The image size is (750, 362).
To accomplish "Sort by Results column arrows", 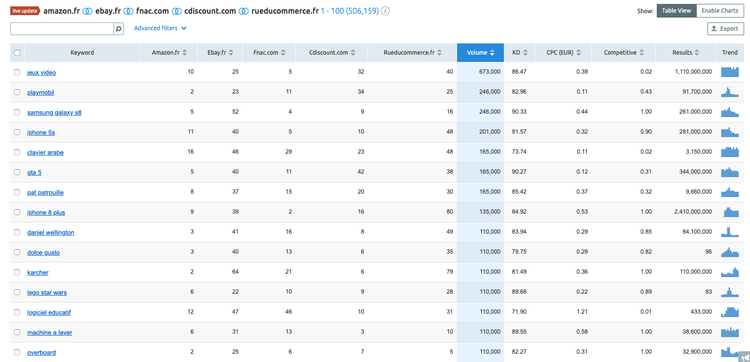I will [697, 53].
